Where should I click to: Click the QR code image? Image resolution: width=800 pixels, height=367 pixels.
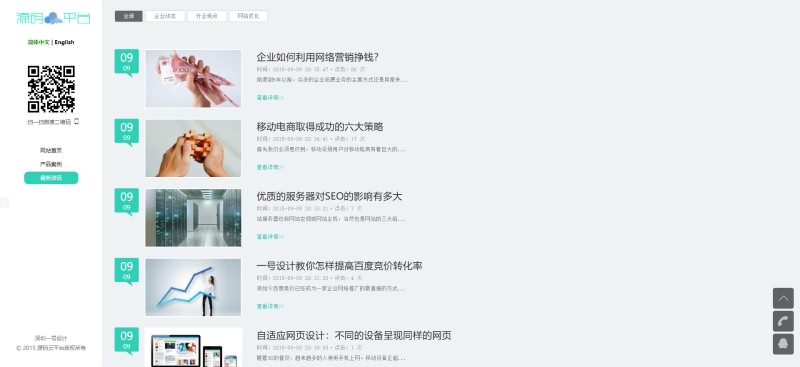point(51,89)
